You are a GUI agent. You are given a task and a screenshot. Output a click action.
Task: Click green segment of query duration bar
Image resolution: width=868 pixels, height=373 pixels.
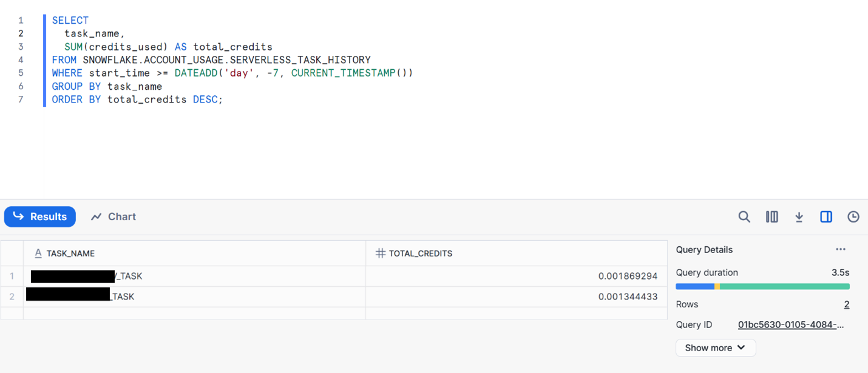pos(784,286)
